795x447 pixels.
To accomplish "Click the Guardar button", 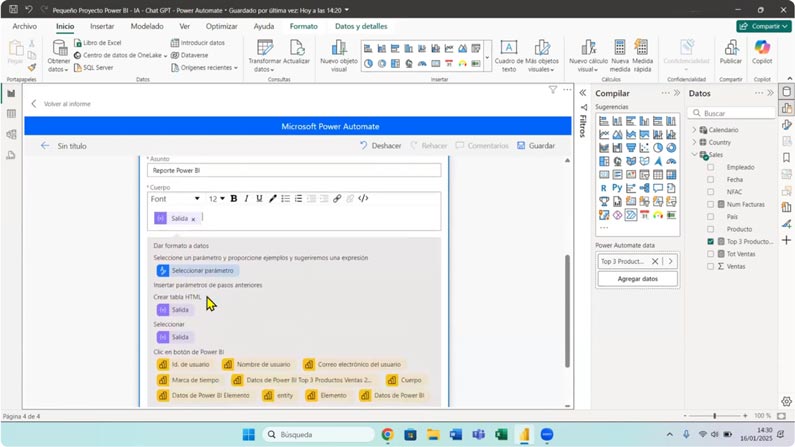I will (536, 146).
